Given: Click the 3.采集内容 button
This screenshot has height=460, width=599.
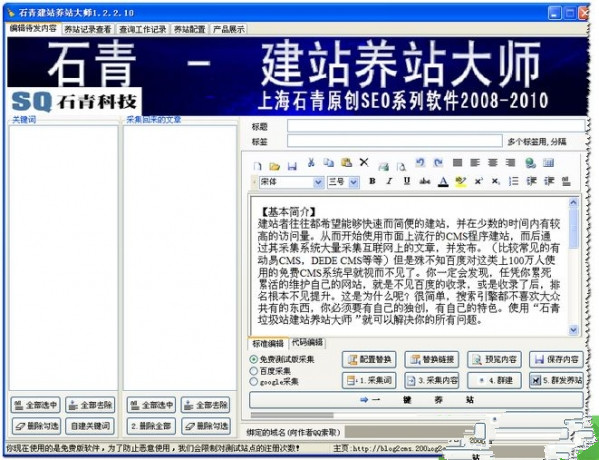Looking at the screenshot, I should pyautogui.click(x=431, y=380).
